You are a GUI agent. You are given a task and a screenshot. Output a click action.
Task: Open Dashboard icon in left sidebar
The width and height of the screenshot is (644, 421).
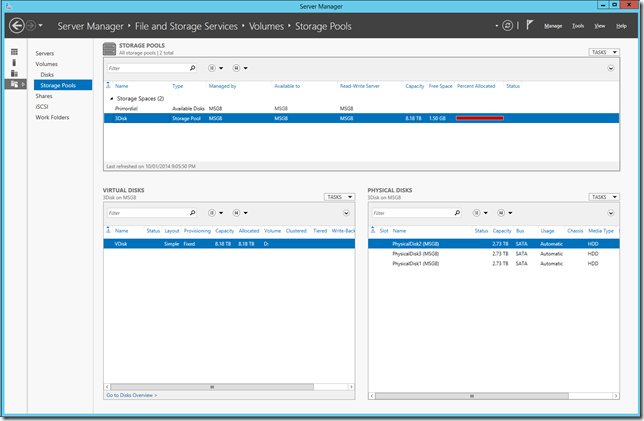(14, 51)
